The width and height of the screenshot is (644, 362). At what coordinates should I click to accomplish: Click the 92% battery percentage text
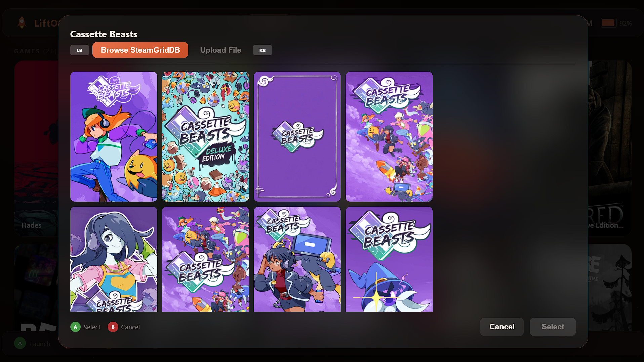[626, 23]
